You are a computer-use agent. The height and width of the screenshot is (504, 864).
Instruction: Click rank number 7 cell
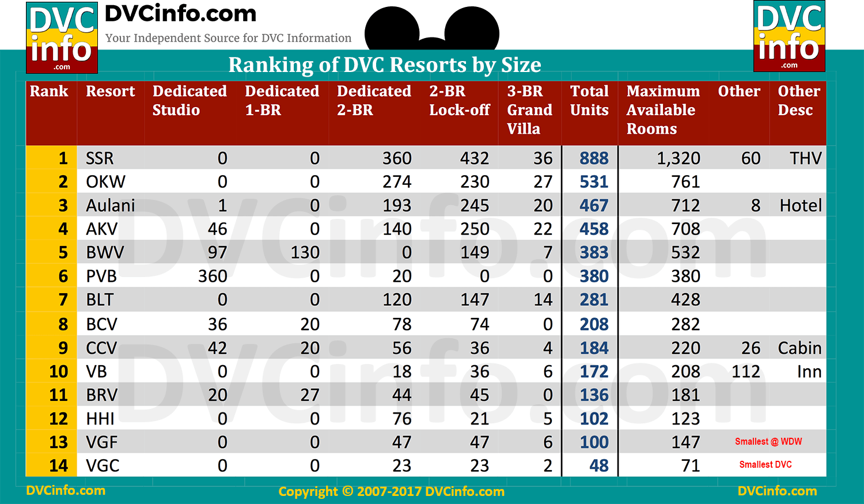coord(51,300)
